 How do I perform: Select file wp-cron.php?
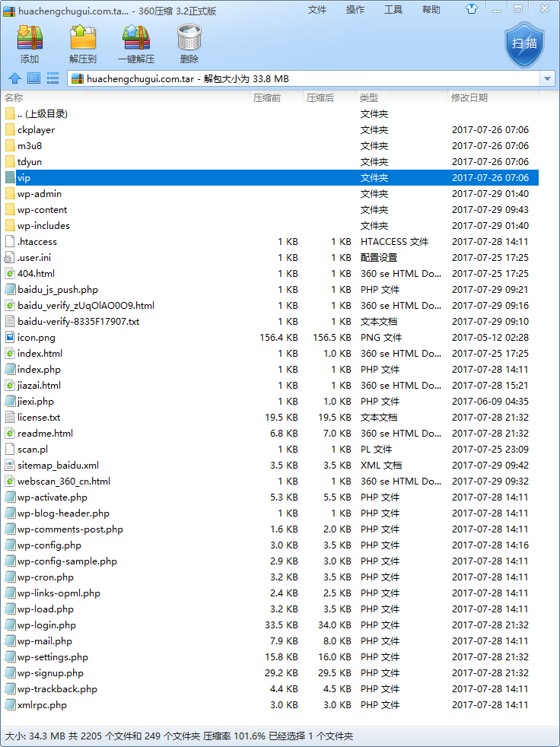point(270,577)
